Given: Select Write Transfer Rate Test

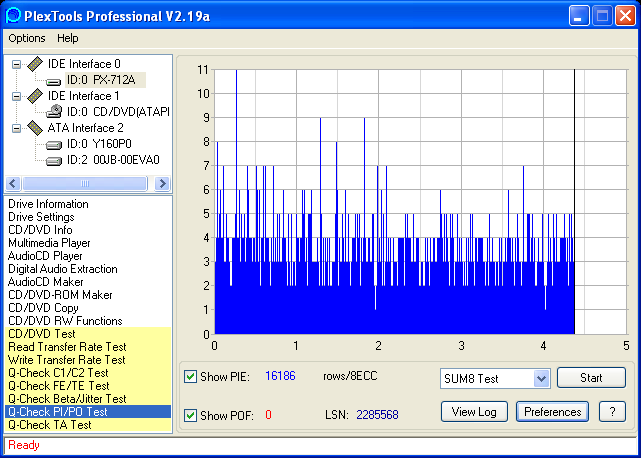Looking at the screenshot, I should (x=88, y=360).
